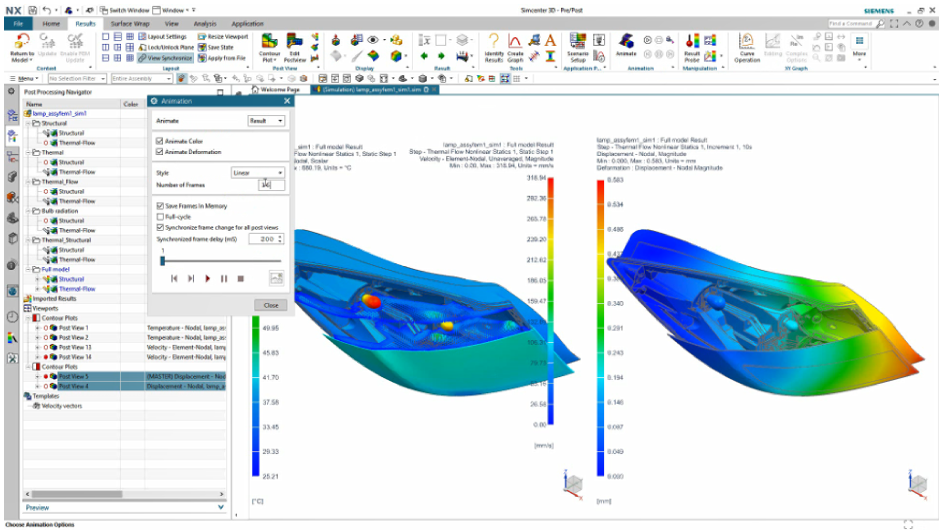Click the Undo icon in the title bar

(47, 10)
